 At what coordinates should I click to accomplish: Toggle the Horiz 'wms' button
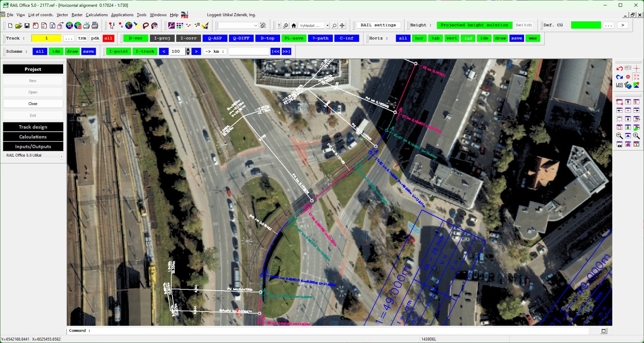click(533, 38)
